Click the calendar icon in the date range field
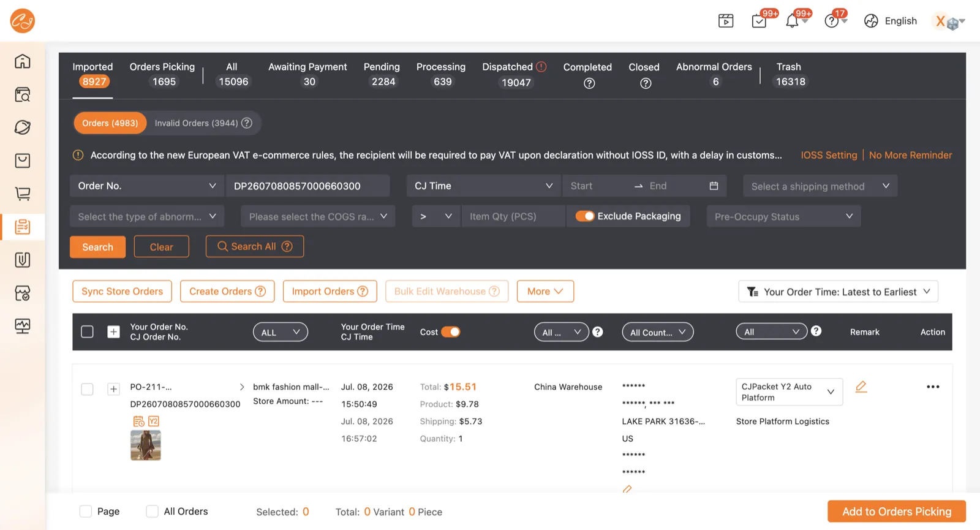The image size is (980, 530). click(x=714, y=186)
